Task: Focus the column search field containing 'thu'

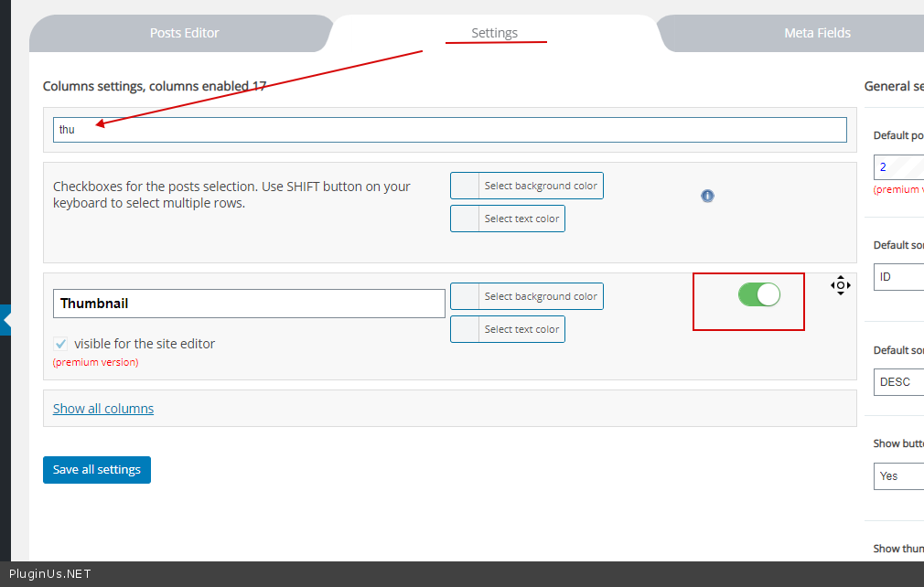Action: pos(449,130)
